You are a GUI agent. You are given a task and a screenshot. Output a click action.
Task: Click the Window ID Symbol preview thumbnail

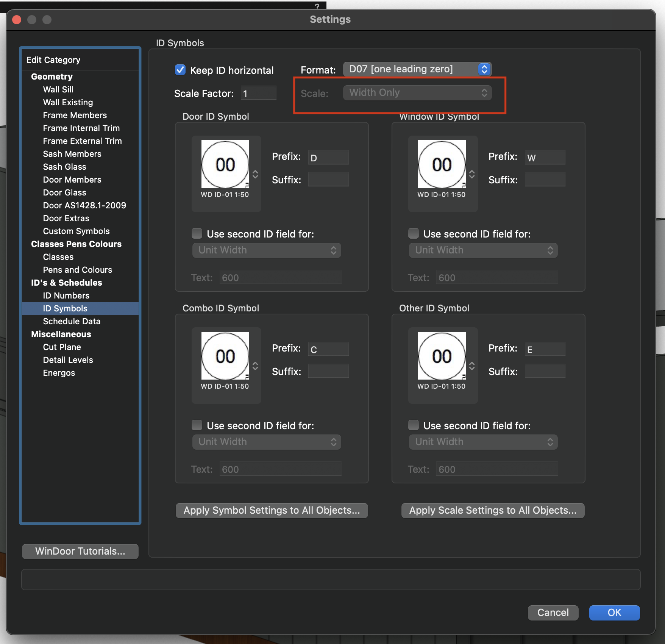[x=442, y=164]
